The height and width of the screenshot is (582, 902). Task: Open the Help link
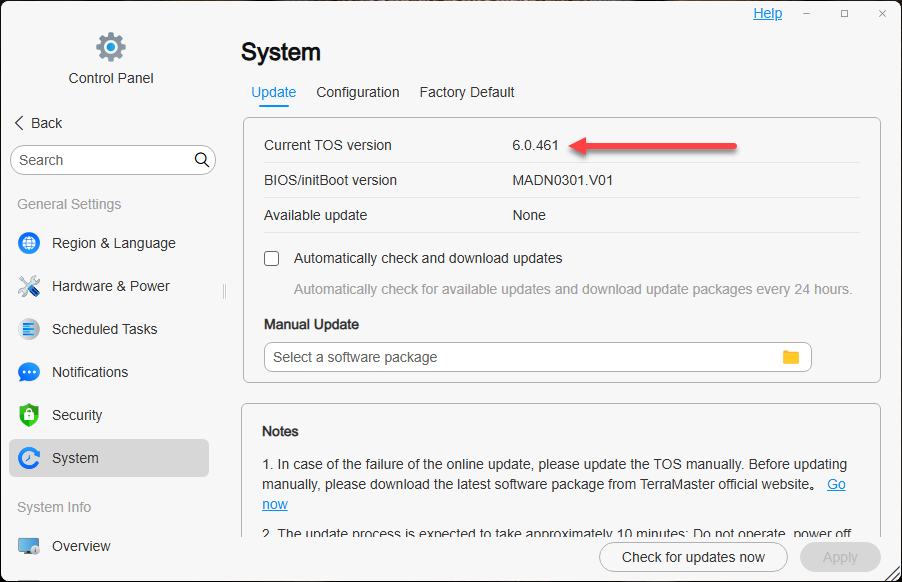768,13
